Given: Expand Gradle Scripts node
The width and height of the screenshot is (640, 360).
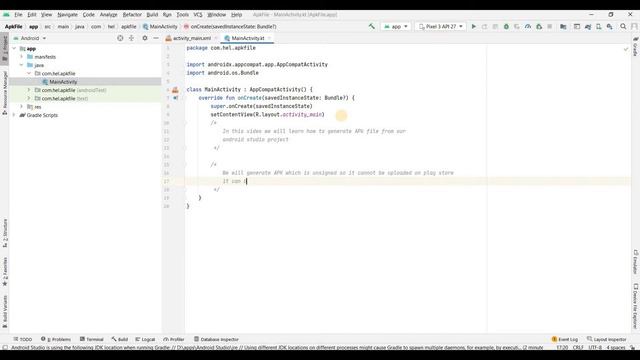Looking at the screenshot, I should (15, 115).
